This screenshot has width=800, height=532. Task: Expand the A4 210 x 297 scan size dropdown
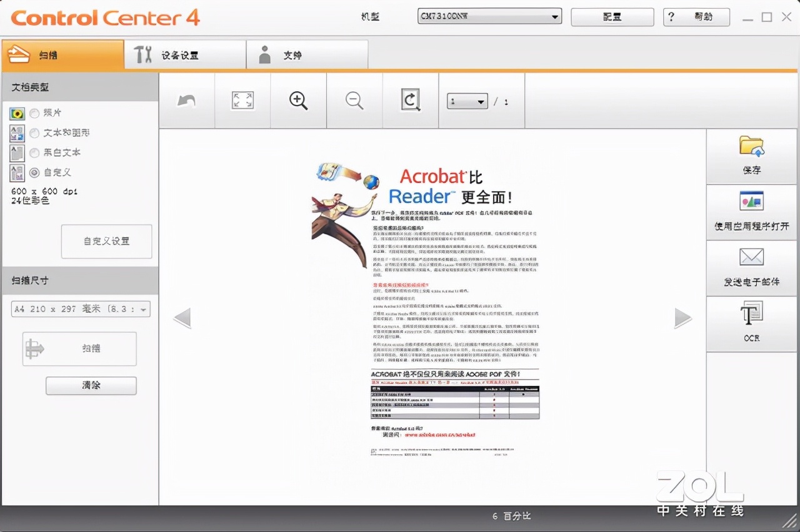81,308
